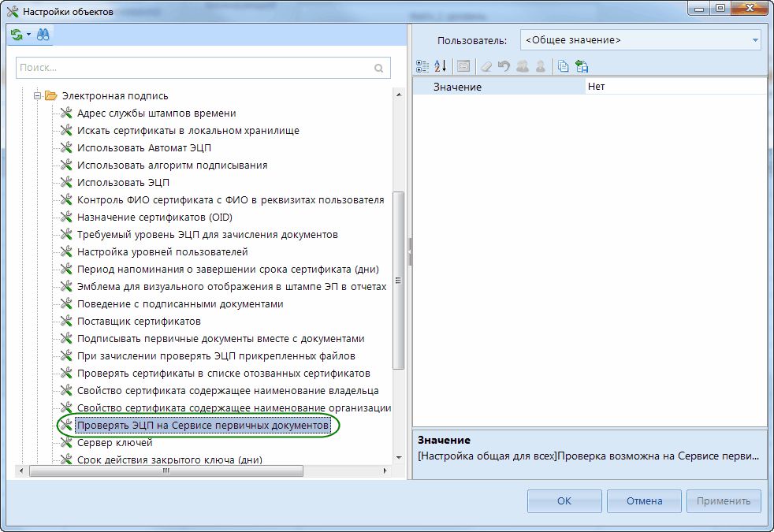Click the save with green arrow icon

coord(582,67)
